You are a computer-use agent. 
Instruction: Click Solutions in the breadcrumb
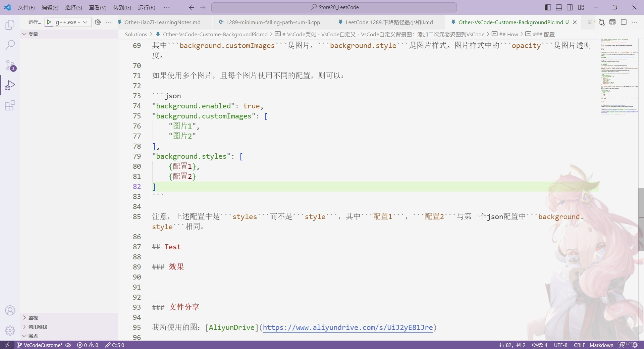coord(136,34)
